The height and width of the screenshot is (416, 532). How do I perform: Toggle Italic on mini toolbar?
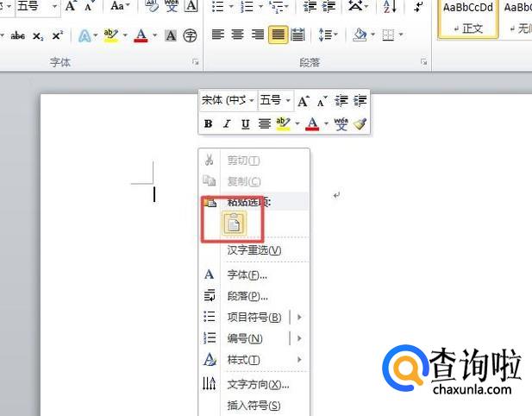[227, 123]
